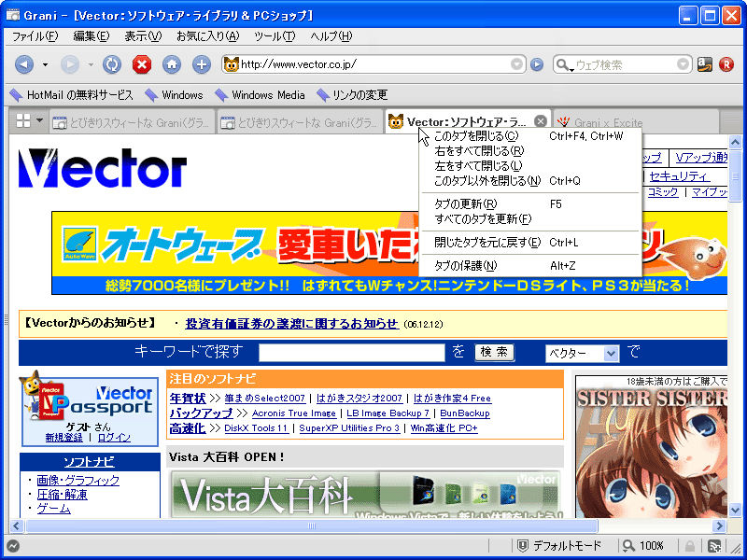The image size is (747, 560).
Task: Close the Vector tab with its X icon
Action: point(541,121)
